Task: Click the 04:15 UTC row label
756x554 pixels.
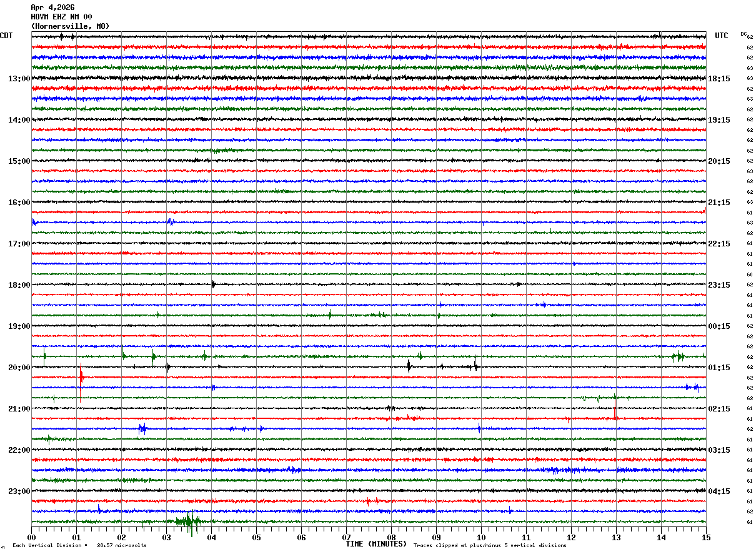Action: [x=719, y=491]
